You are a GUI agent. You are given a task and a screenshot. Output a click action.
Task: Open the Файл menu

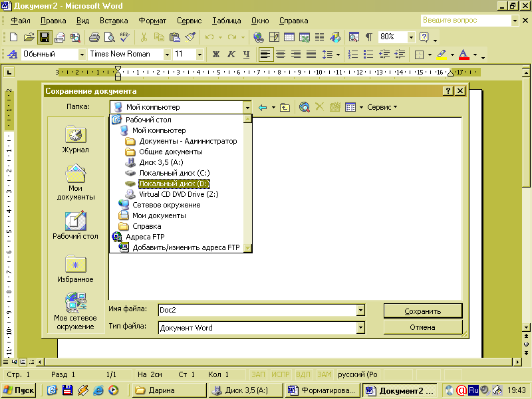click(21, 21)
